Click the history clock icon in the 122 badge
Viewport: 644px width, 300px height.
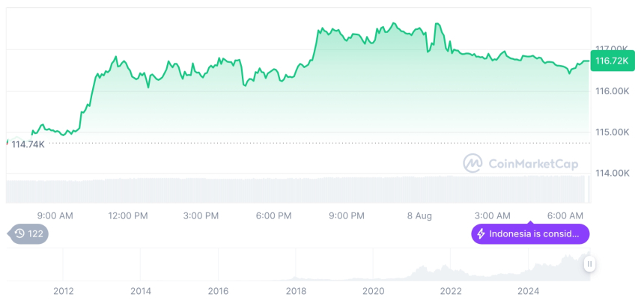point(20,234)
